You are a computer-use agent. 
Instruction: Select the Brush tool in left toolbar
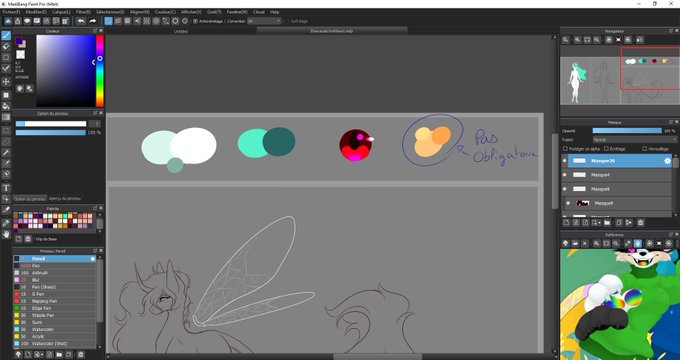coord(6,35)
